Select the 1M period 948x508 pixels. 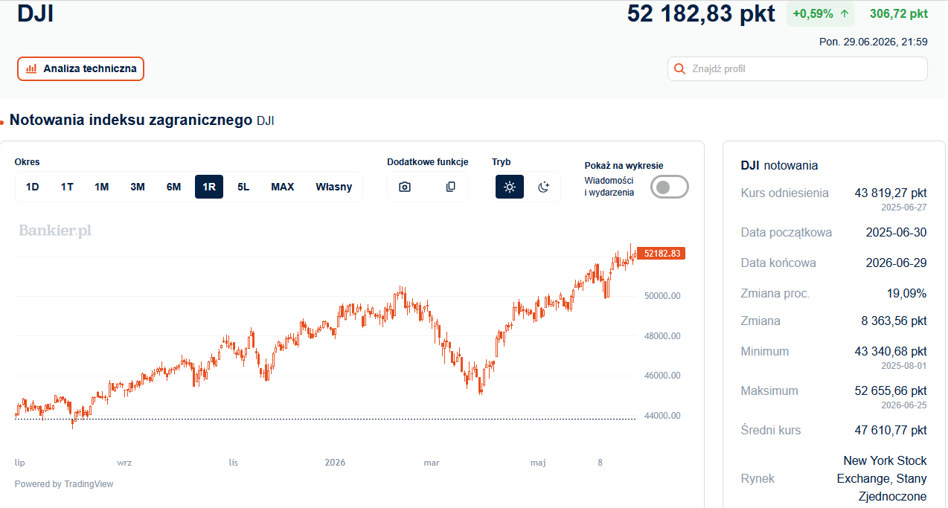[x=102, y=187]
